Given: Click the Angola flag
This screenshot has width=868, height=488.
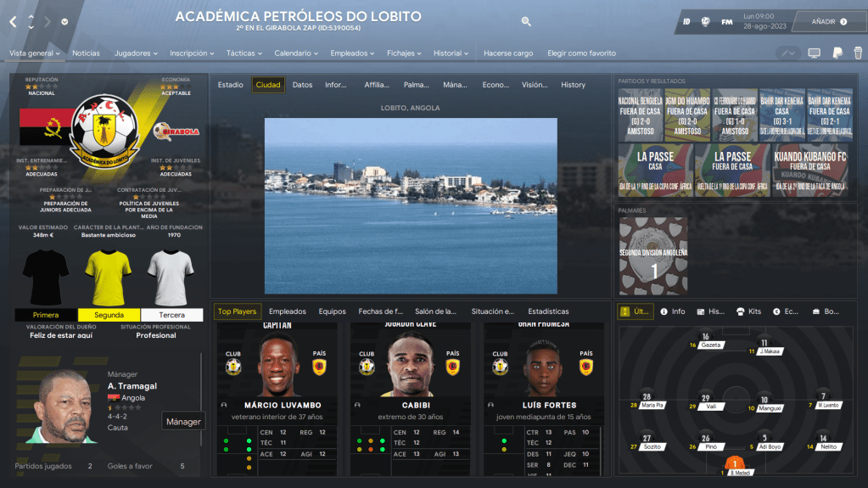Looking at the screenshot, I should pyautogui.click(x=42, y=128).
